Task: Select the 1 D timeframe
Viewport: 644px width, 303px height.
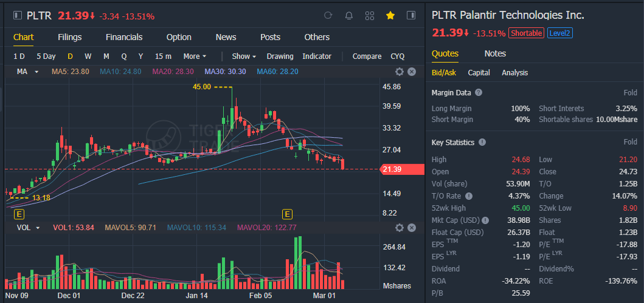Action: point(19,56)
